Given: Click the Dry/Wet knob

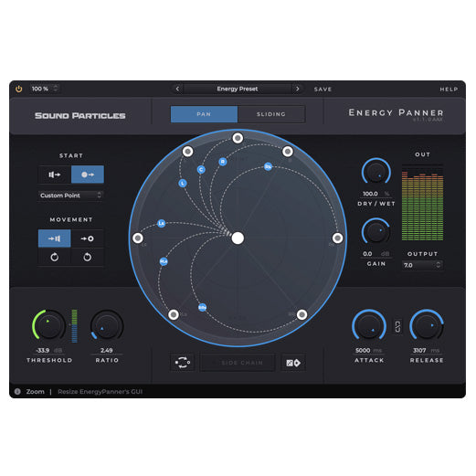Looking at the screenshot, I should [376, 172].
